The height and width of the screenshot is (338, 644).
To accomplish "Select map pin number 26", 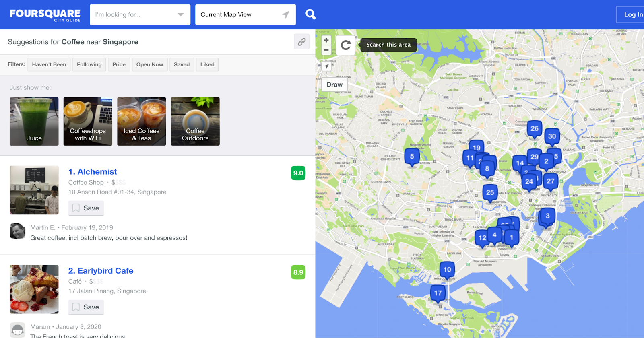I will (x=535, y=129).
